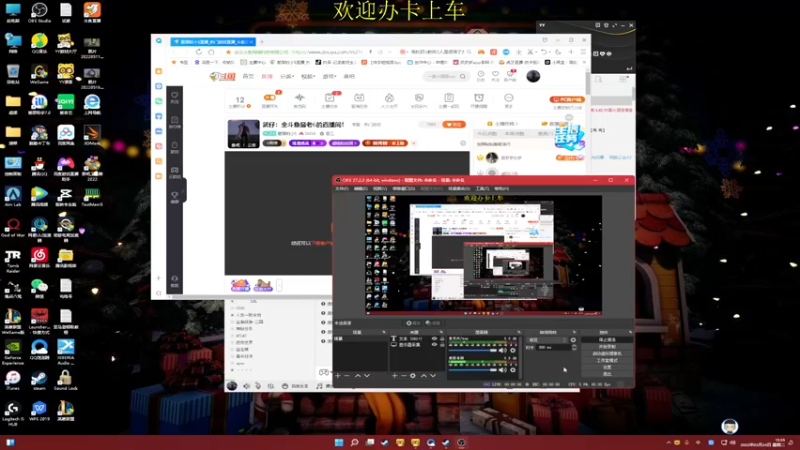Open the 3DMark desktop shortcut
The image size is (800, 450).
92,135
